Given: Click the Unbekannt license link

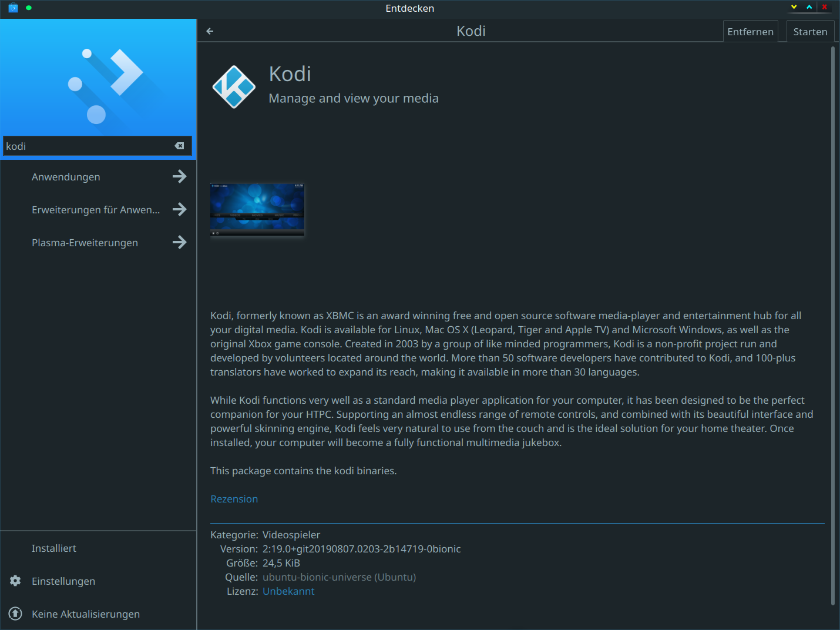Looking at the screenshot, I should tap(288, 591).
